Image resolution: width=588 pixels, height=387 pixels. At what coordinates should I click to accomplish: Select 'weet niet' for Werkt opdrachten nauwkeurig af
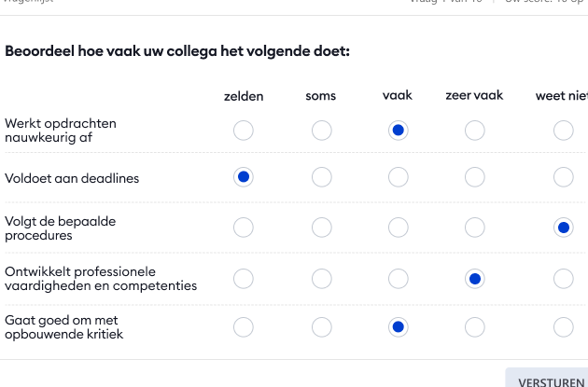pyautogui.click(x=563, y=131)
